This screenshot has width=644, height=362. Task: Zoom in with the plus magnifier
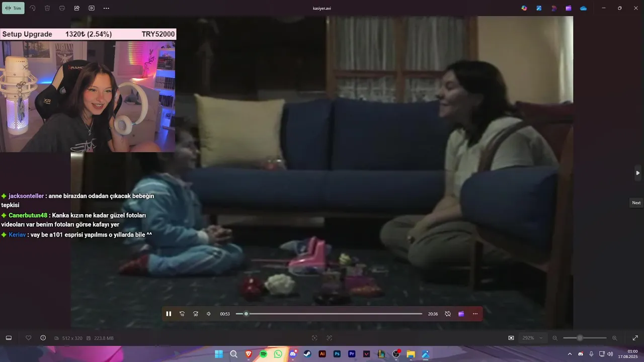tap(615, 338)
